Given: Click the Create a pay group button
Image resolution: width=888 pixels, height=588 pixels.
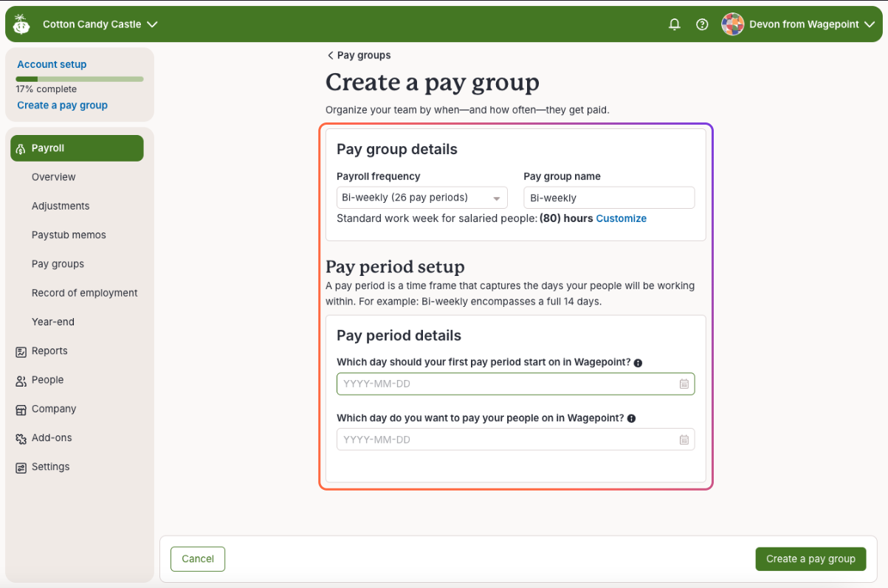Looking at the screenshot, I should point(810,559).
